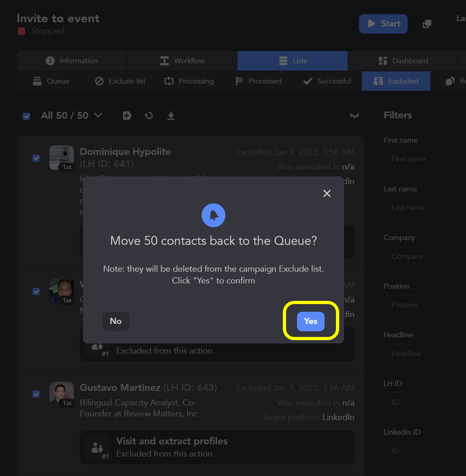Toggle the hide filters eye icon
Viewport: 466px width, 476px height.
tap(354, 116)
